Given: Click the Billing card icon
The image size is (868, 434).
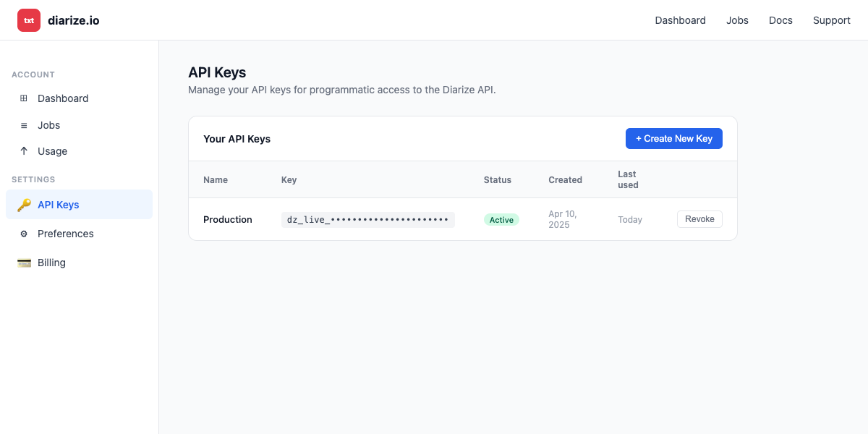Looking at the screenshot, I should point(24,262).
